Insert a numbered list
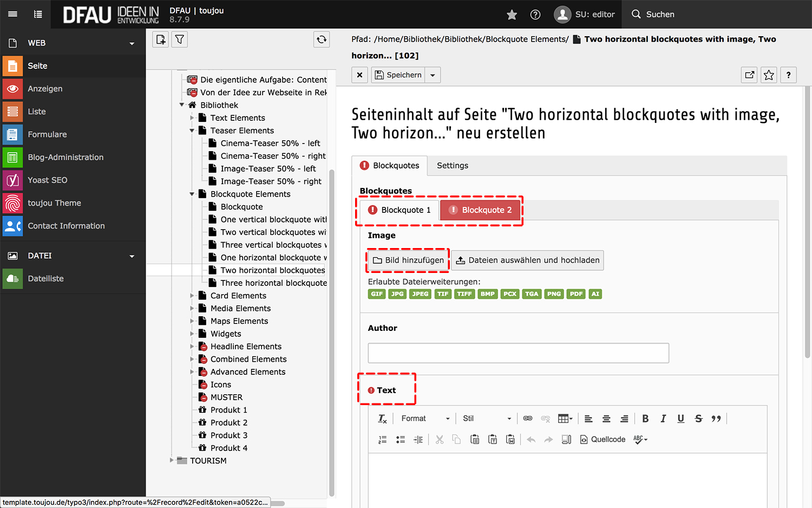The width and height of the screenshot is (812, 508). tap(383, 440)
